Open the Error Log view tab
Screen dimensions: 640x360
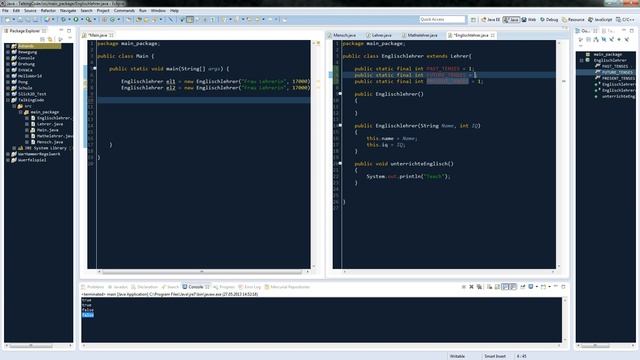tap(250, 287)
